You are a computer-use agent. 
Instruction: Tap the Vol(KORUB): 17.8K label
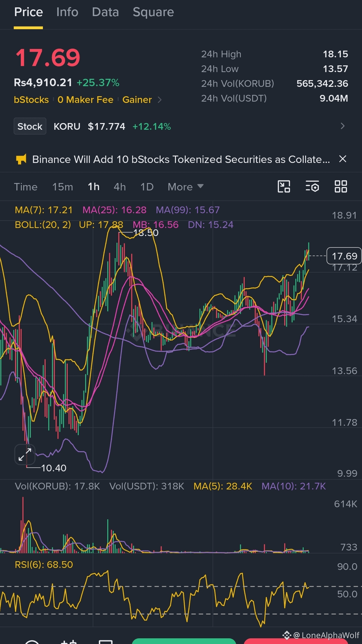click(57, 486)
